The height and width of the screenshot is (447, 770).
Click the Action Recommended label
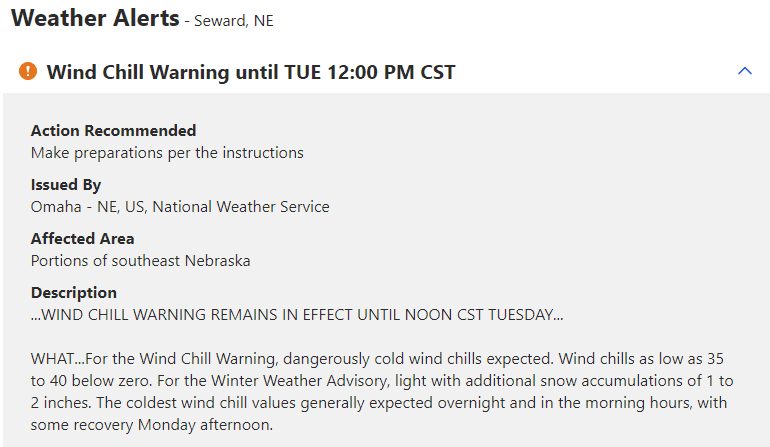(113, 131)
